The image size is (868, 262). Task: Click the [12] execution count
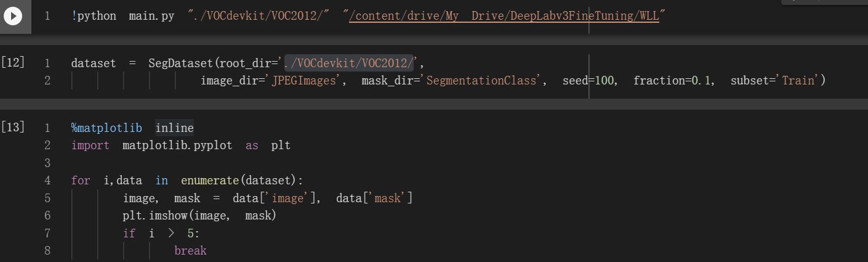coord(13,62)
